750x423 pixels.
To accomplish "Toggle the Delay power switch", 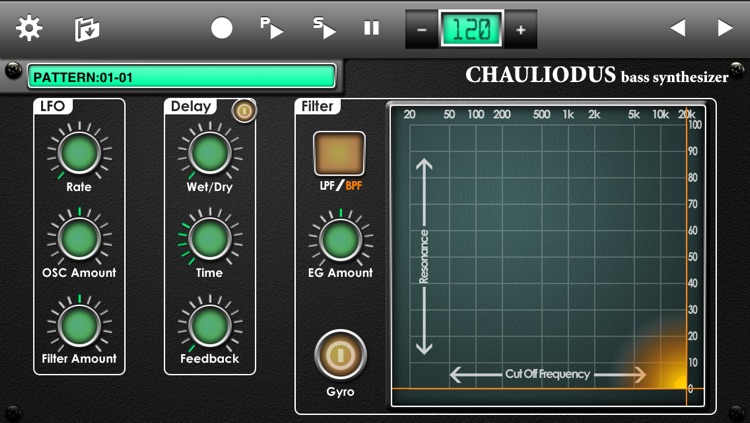I will pyautogui.click(x=244, y=111).
